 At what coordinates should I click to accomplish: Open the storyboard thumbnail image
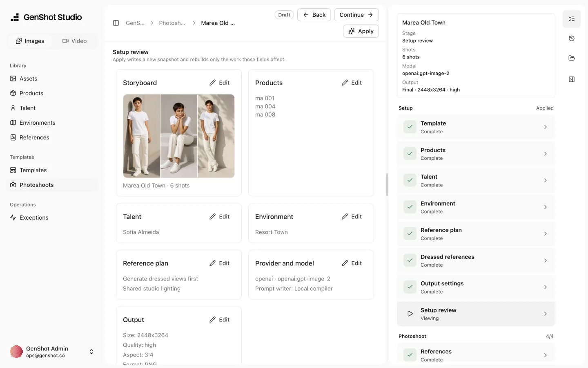(x=179, y=136)
